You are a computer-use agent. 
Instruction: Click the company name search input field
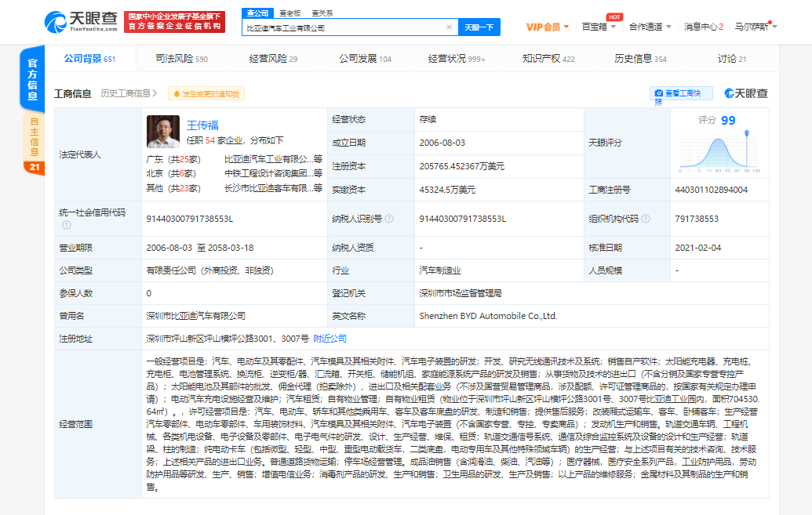(344, 27)
